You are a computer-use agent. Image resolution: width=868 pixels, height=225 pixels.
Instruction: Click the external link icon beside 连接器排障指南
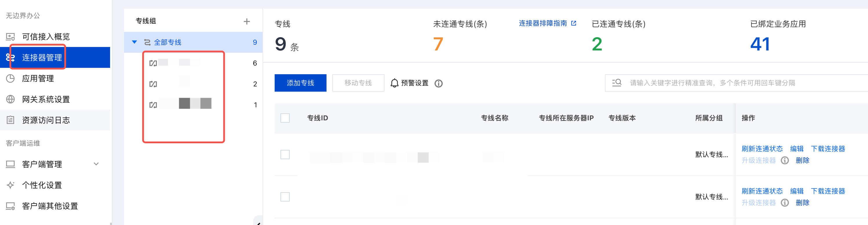574,23
